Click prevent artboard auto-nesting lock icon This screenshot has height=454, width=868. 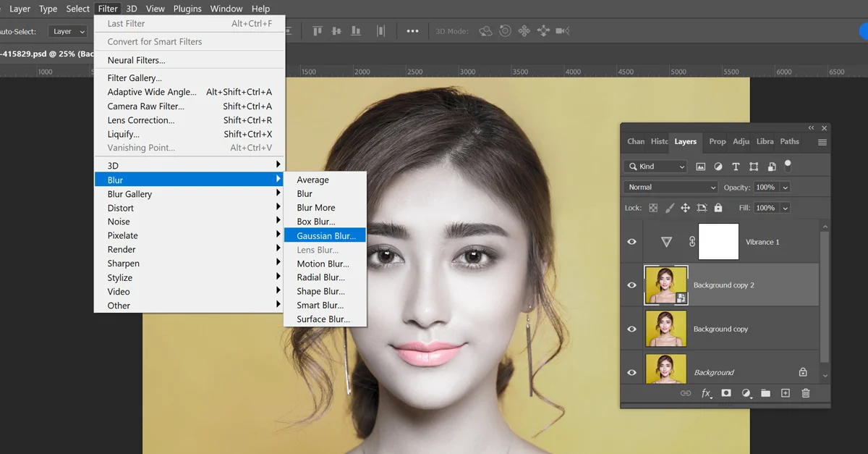[x=702, y=208]
